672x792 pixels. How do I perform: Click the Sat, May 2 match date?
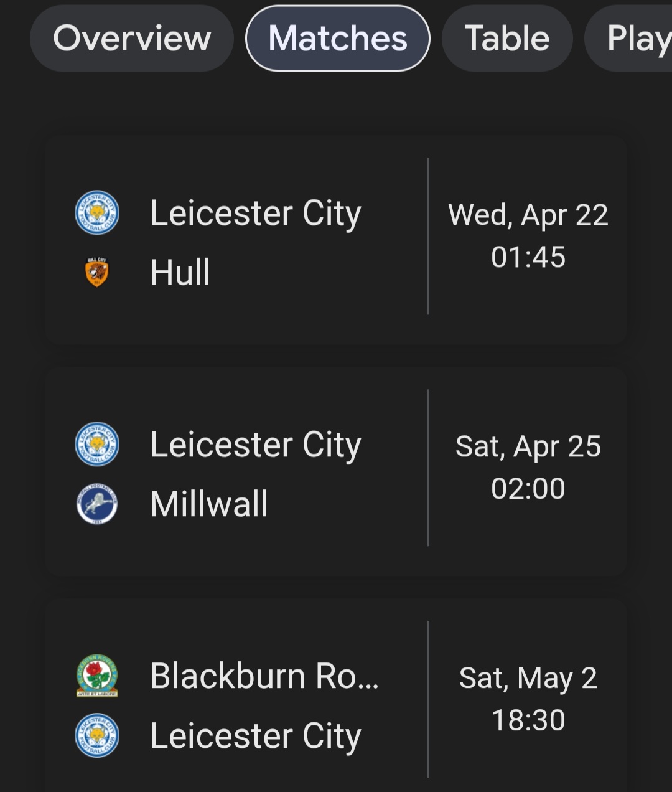click(x=528, y=678)
